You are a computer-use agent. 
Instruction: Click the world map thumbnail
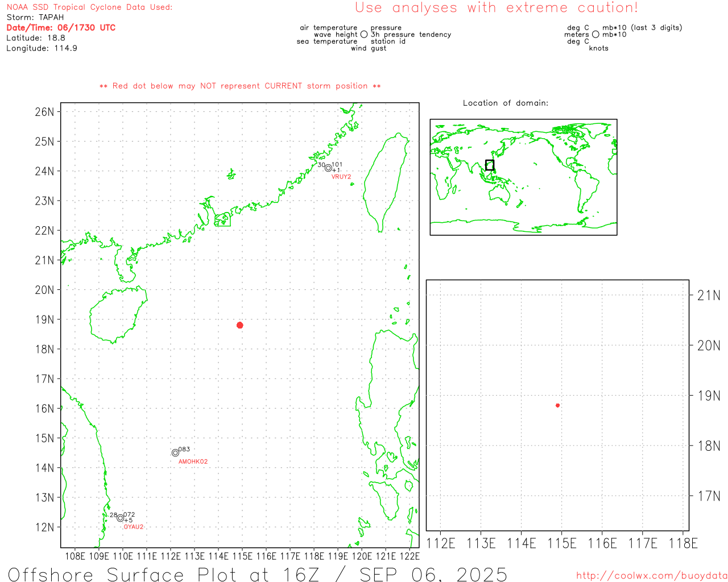[x=523, y=177]
